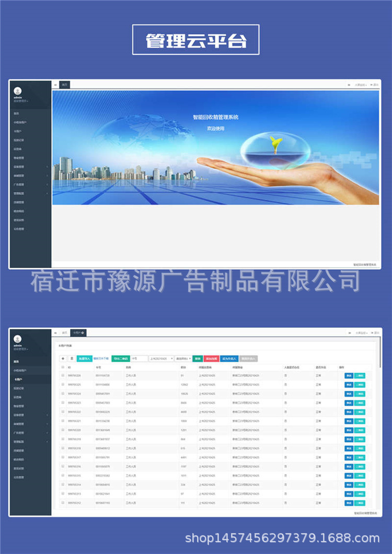The image size is (392, 554).
Task: Click the blue 设为负责人 button
Action: pyautogui.click(x=229, y=359)
